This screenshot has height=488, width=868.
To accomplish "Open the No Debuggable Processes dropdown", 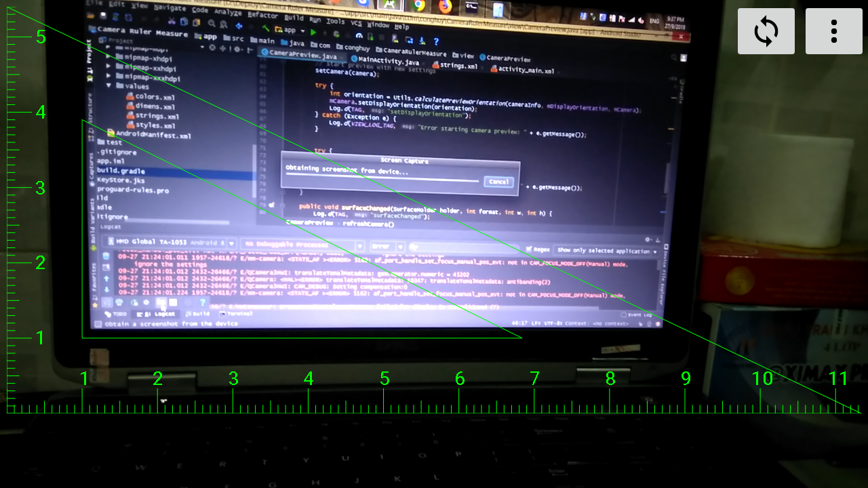I will [x=302, y=245].
